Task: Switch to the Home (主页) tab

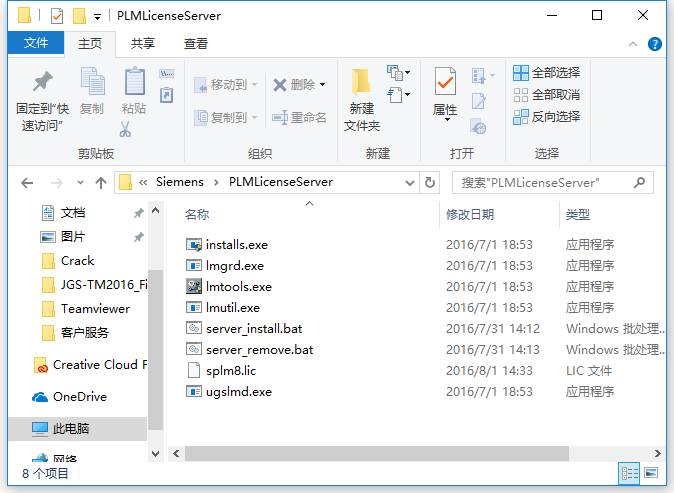Action: (90, 43)
